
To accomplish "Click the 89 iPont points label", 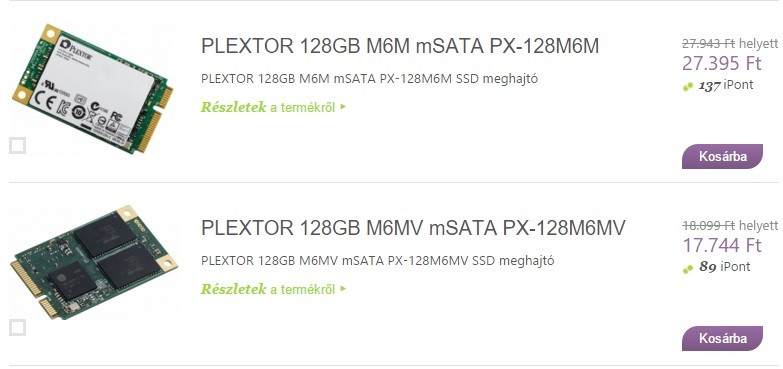I will coord(725,267).
